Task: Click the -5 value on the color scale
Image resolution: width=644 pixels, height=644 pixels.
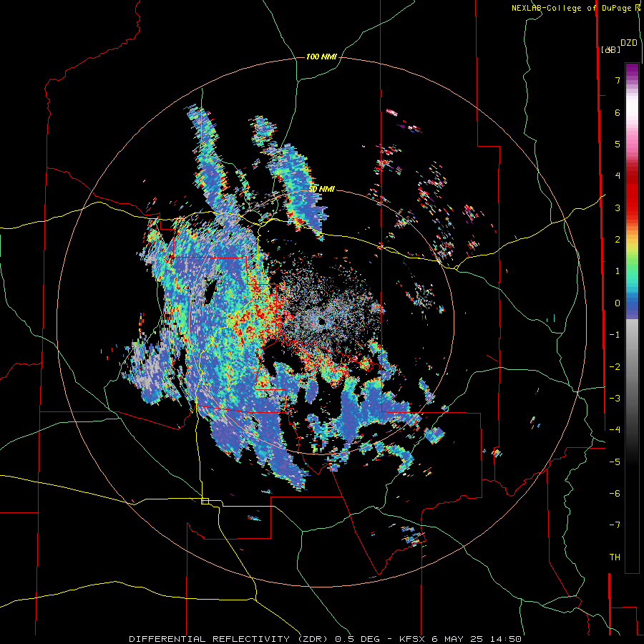Action: 615,462
